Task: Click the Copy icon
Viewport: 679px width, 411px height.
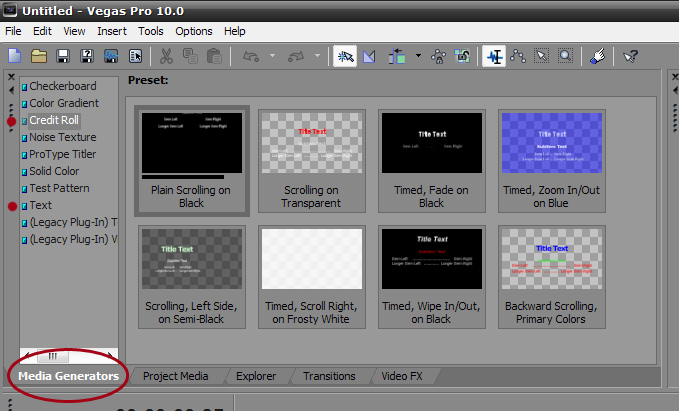Action: pyautogui.click(x=190, y=56)
